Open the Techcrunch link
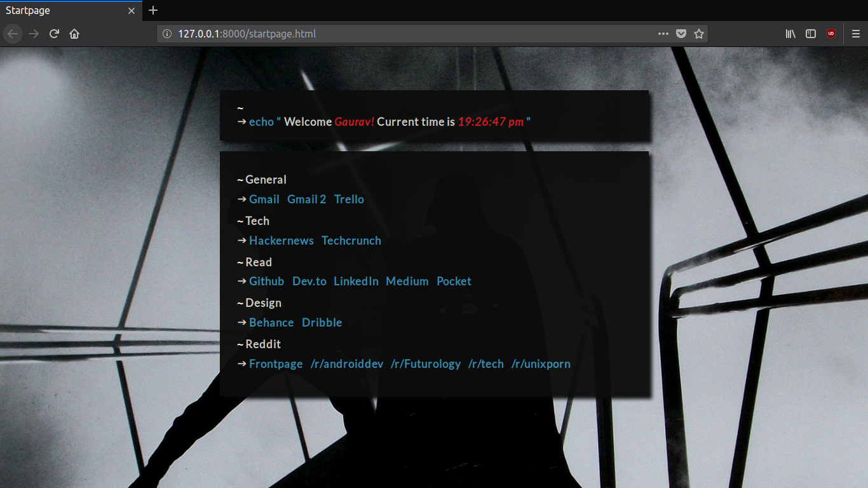 [x=351, y=240]
